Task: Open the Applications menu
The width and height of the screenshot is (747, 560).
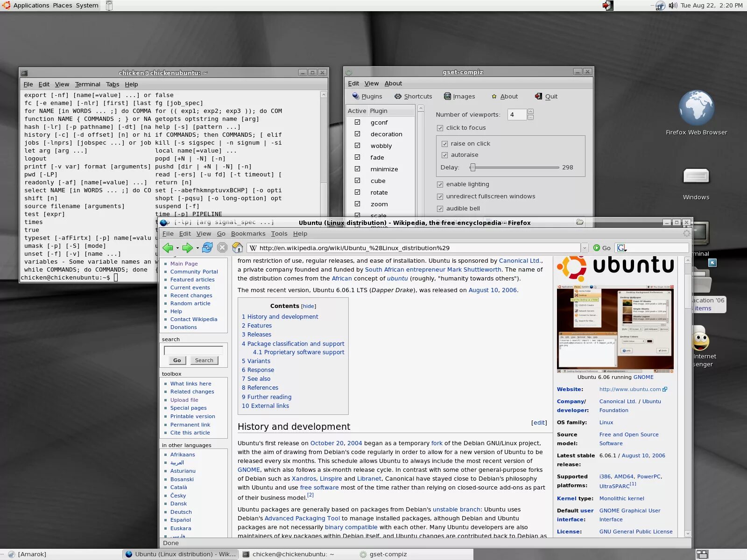Action: (x=31, y=5)
